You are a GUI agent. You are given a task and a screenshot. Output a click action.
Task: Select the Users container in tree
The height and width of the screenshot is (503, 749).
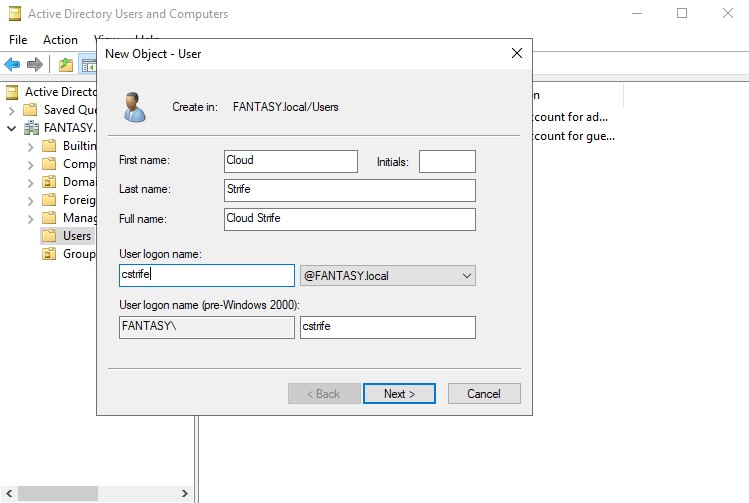[x=76, y=236]
